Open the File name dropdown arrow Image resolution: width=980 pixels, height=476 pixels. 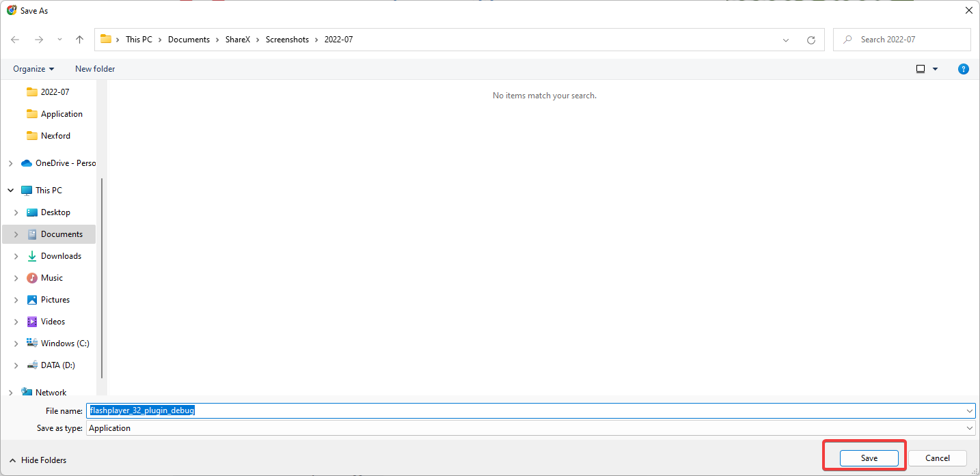[x=970, y=410]
